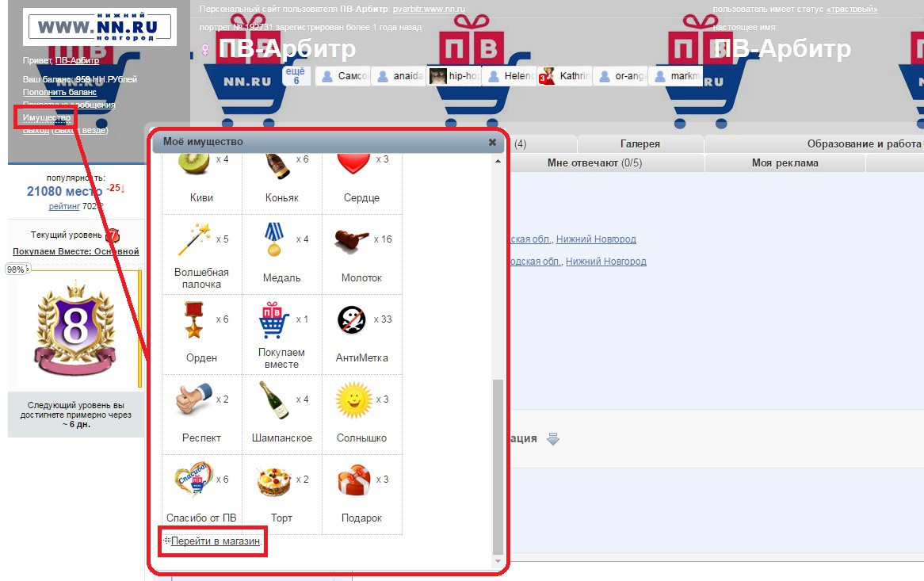
Task: Click the WWW.NN.RU site logo
Action: pos(100,27)
